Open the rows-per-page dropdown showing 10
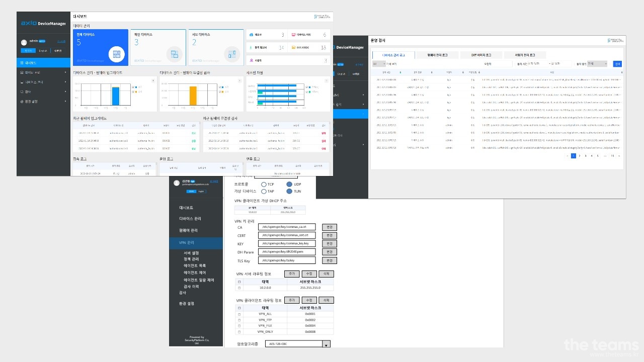Viewport: 644px width, 362px height. coord(379,64)
